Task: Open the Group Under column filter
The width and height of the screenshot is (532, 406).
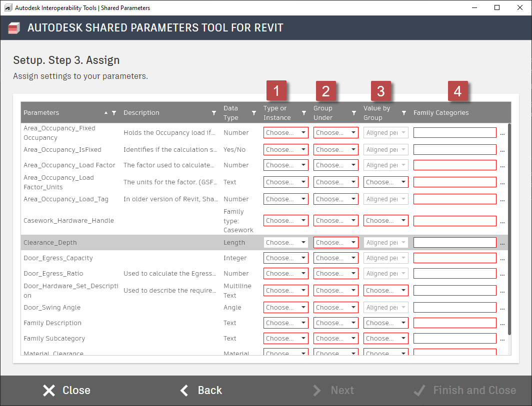Action: pos(354,113)
